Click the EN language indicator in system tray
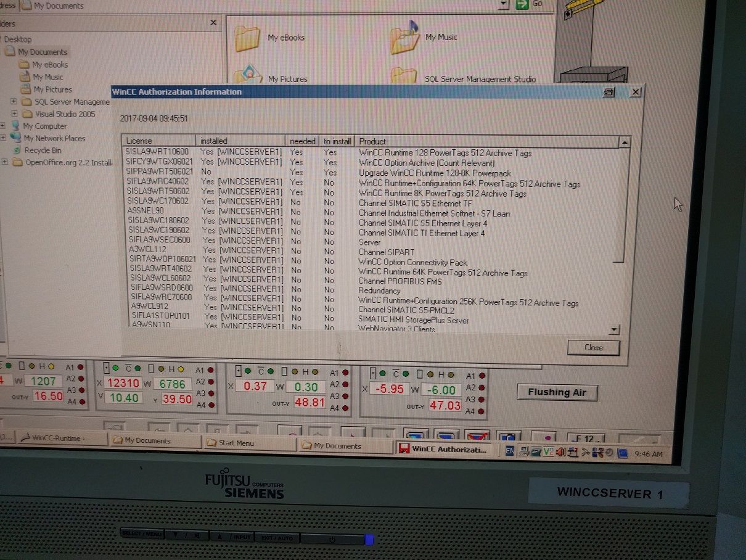 509,451
